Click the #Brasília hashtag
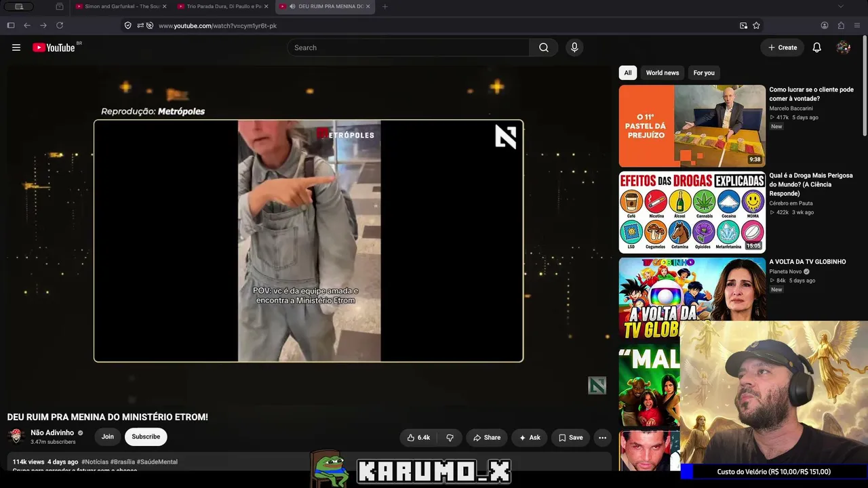The image size is (868, 488). pos(123,462)
